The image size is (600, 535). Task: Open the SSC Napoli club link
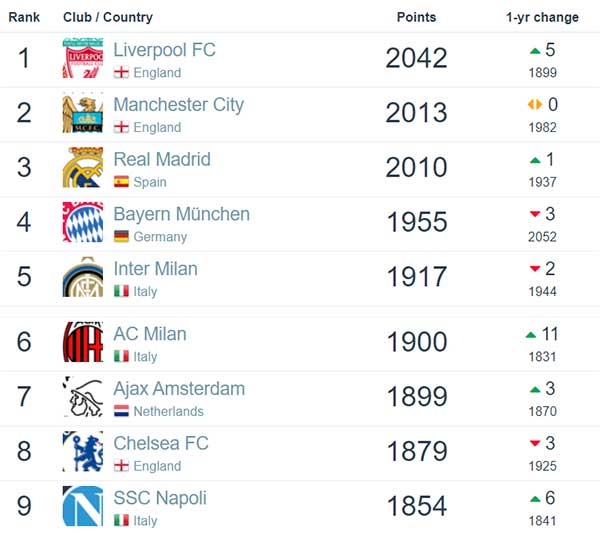click(x=160, y=498)
